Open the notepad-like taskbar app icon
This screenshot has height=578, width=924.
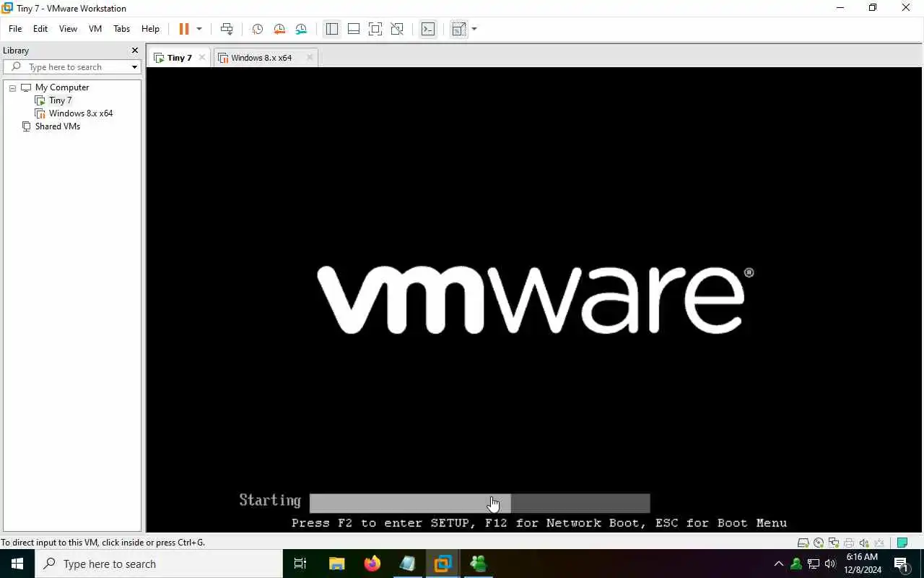click(407, 564)
